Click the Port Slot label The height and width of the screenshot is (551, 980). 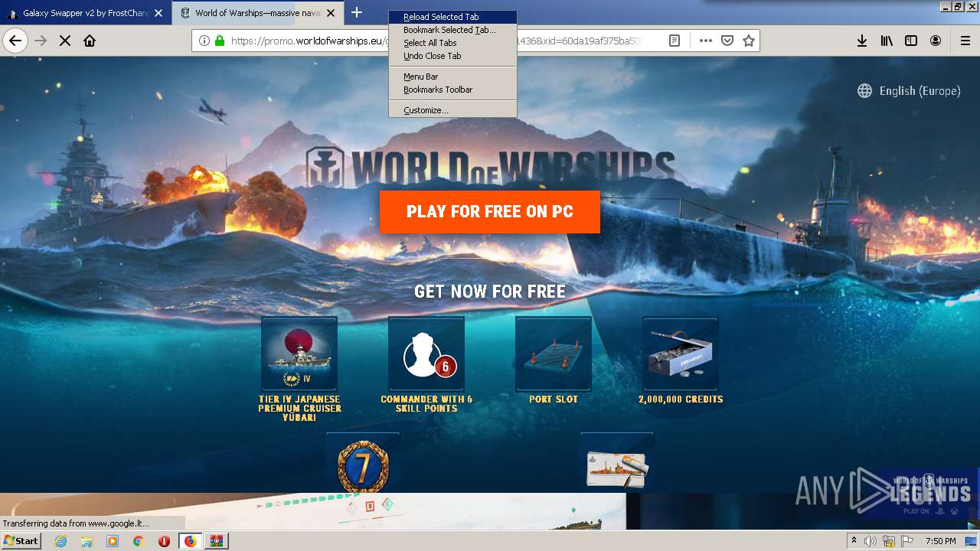554,399
